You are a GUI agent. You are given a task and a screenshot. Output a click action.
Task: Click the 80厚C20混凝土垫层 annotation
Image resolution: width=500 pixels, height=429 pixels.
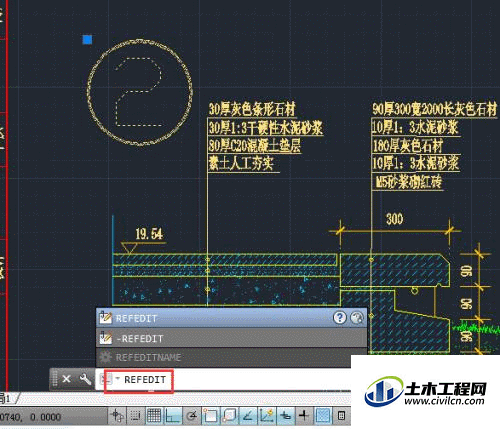click(x=255, y=146)
